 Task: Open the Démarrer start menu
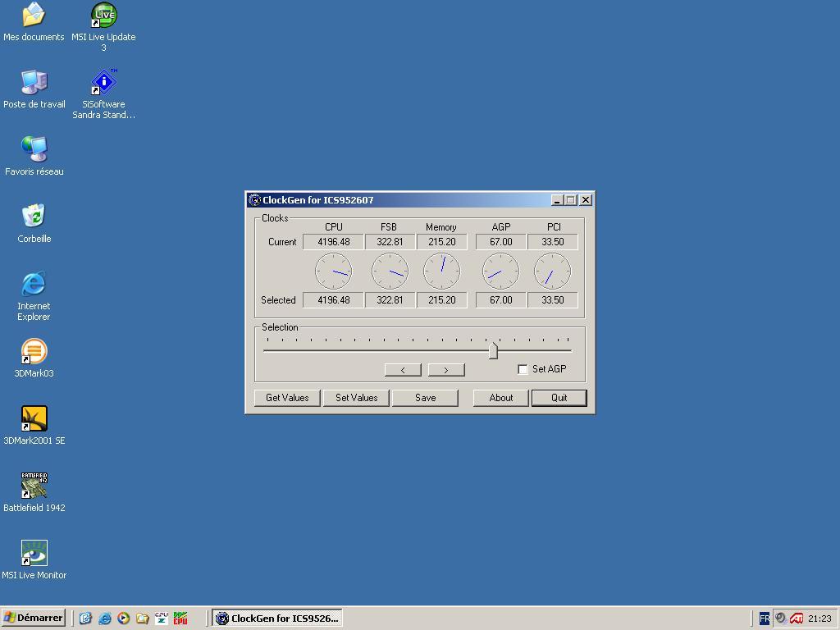33,618
